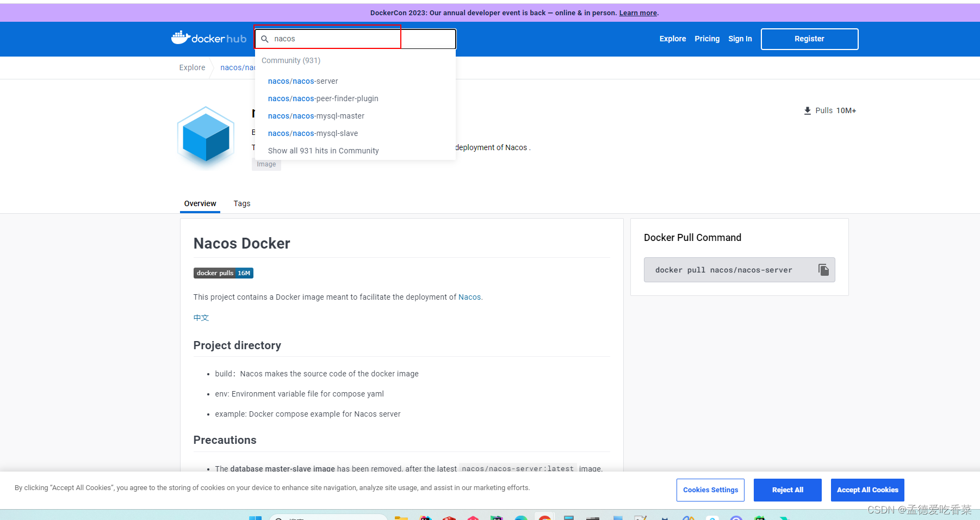The height and width of the screenshot is (520, 980).
Task: Select nacos/nacos-server suggestion
Action: (x=303, y=81)
